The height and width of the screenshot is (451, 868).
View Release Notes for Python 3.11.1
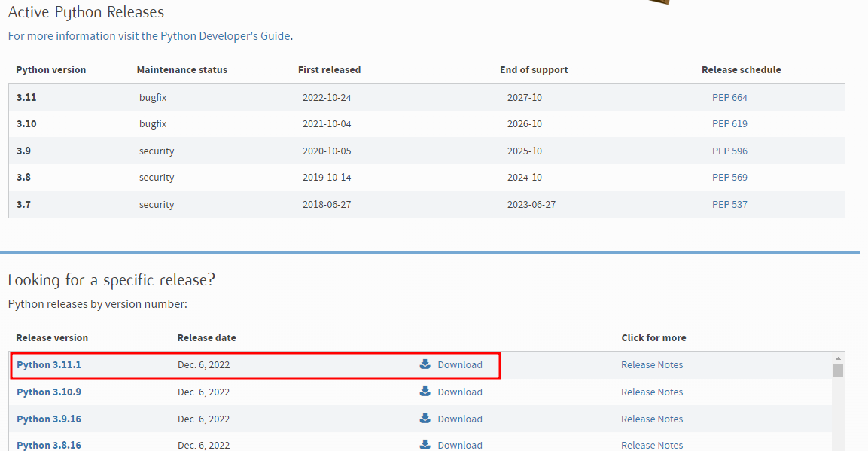[651, 364]
